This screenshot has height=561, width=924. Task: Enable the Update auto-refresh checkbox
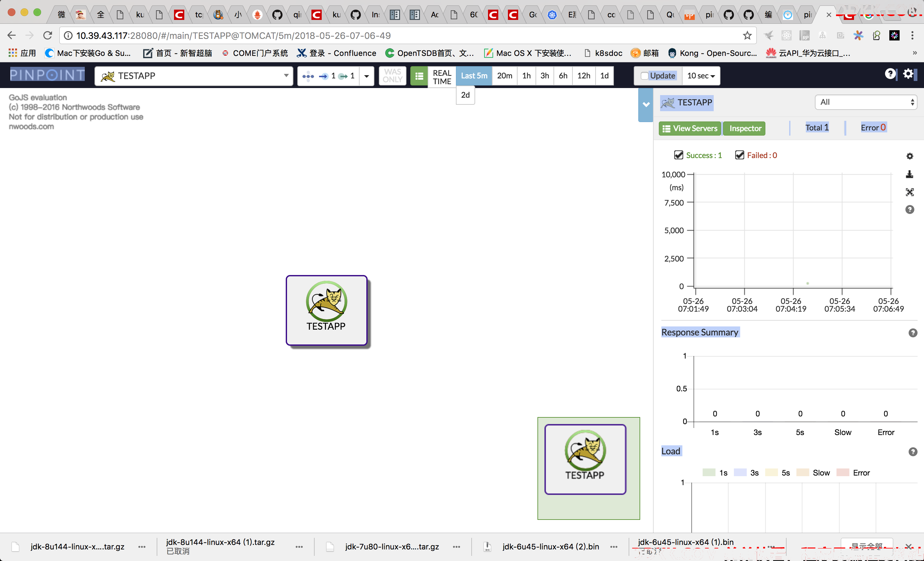pyautogui.click(x=644, y=76)
